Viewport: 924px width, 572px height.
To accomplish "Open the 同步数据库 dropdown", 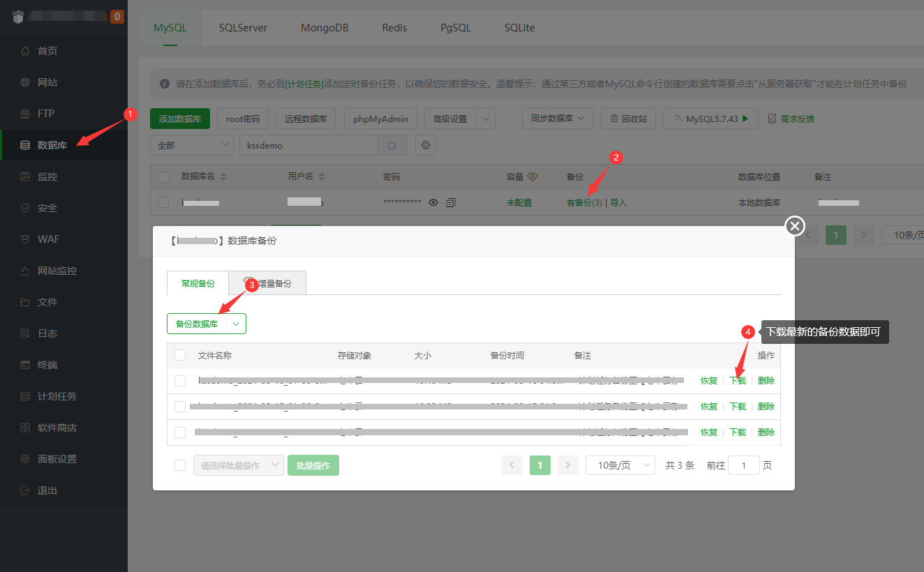I will 558,119.
